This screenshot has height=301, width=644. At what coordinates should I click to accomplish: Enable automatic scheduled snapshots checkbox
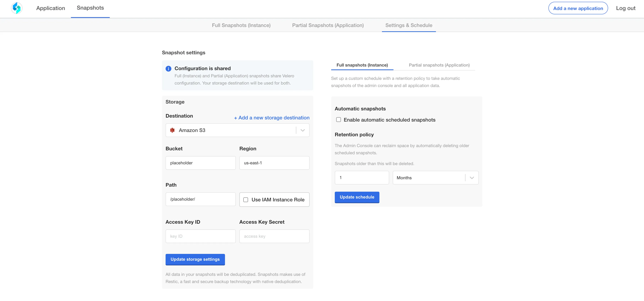[339, 120]
